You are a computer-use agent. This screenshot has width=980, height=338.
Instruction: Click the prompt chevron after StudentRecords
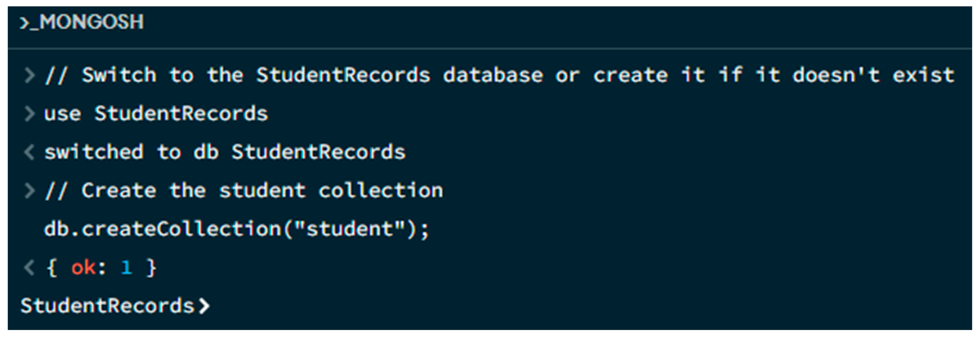204,306
